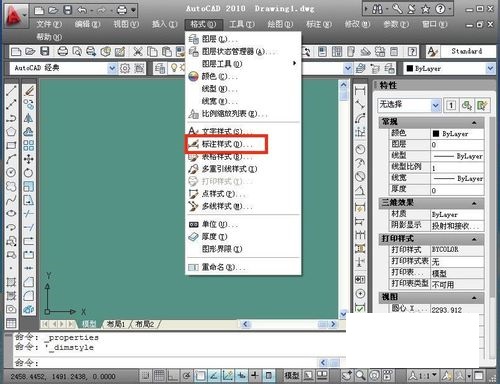This screenshot has width=500, height=384.
Task: Choose 单位 from the format menu
Action: [x=243, y=224]
